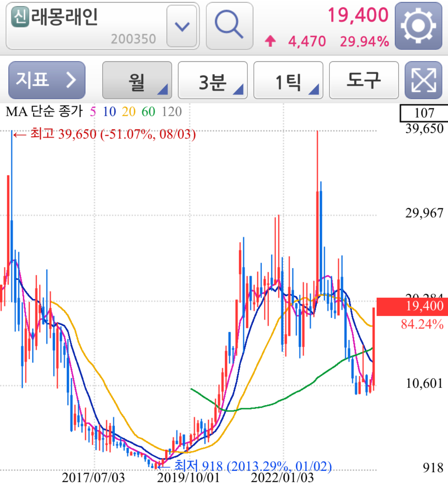448x489 pixels.
Task: Toggle the MA 60 green legend label
Action: point(149,112)
